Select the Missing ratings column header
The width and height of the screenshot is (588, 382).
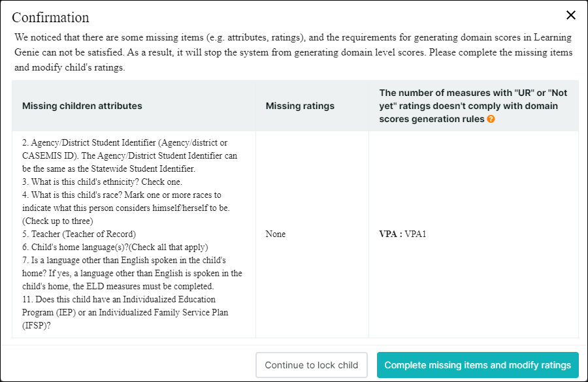[300, 106]
